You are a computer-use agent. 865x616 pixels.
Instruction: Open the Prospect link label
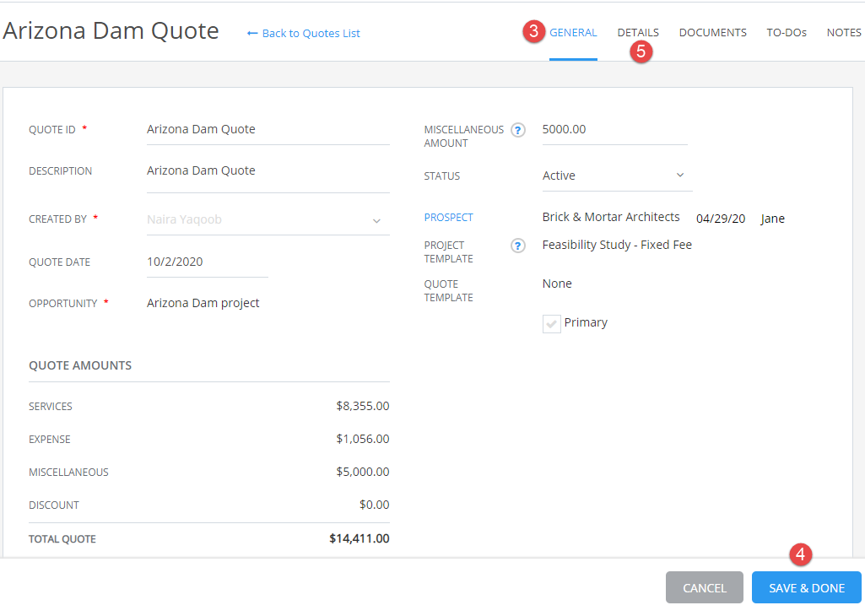[448, 217]
